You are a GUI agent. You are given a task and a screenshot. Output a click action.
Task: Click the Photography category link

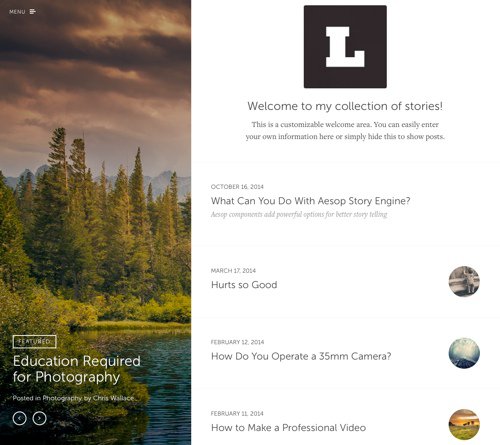(x=62, y=398)
